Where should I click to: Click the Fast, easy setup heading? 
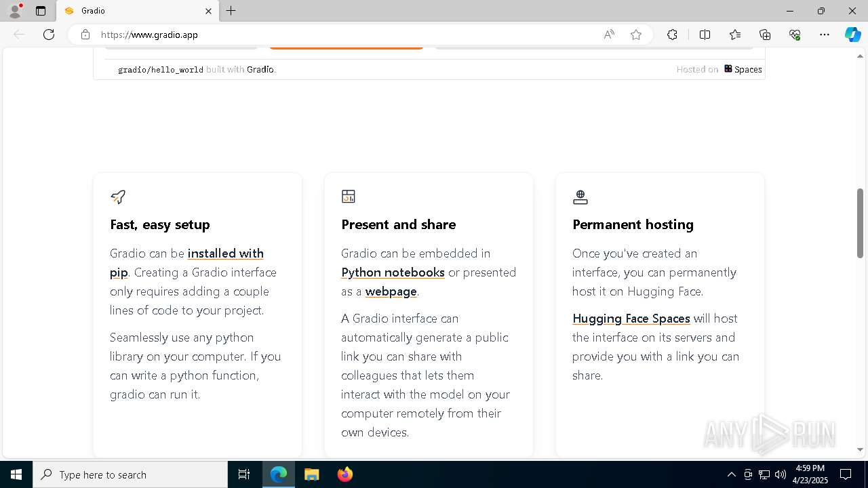pos(160,224)
